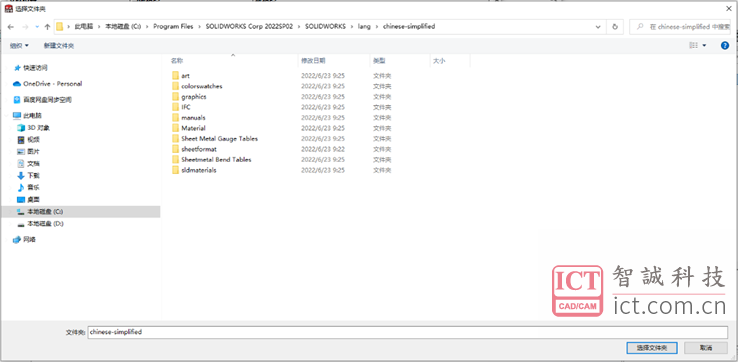Open the recent locations dropdown arrow

(37, 27)
